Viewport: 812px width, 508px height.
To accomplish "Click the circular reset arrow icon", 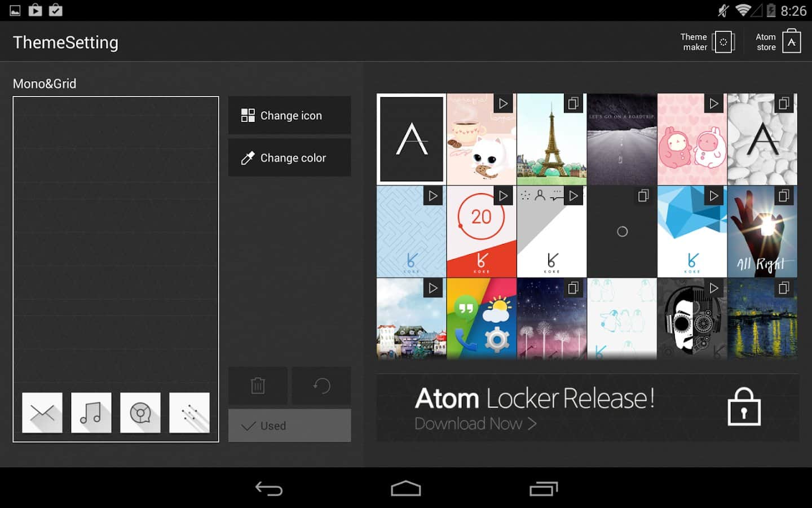I will click(x=321, y=386).
